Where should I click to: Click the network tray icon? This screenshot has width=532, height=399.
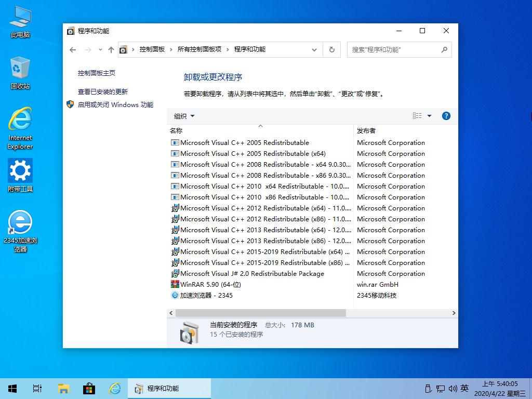(441, 389)
